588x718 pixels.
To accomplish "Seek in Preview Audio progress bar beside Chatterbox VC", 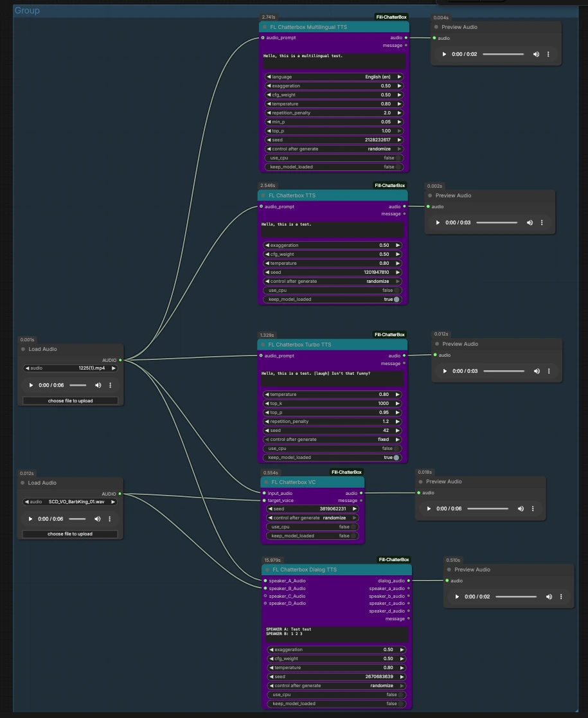I will [488, 508].
